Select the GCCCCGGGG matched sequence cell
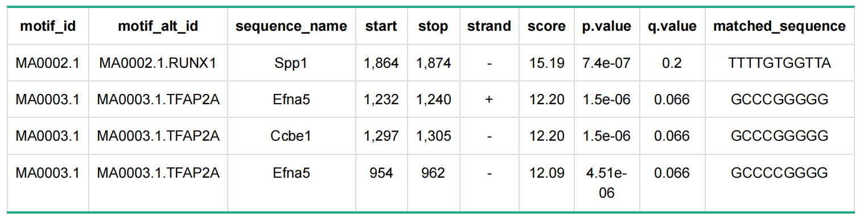 (x=779, y=173)
